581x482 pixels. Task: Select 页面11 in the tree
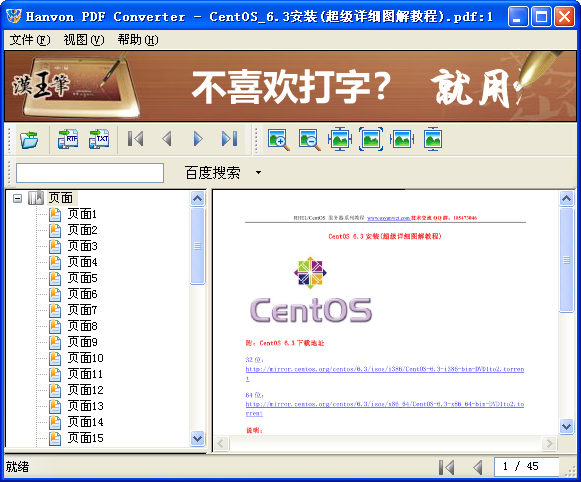86,374
